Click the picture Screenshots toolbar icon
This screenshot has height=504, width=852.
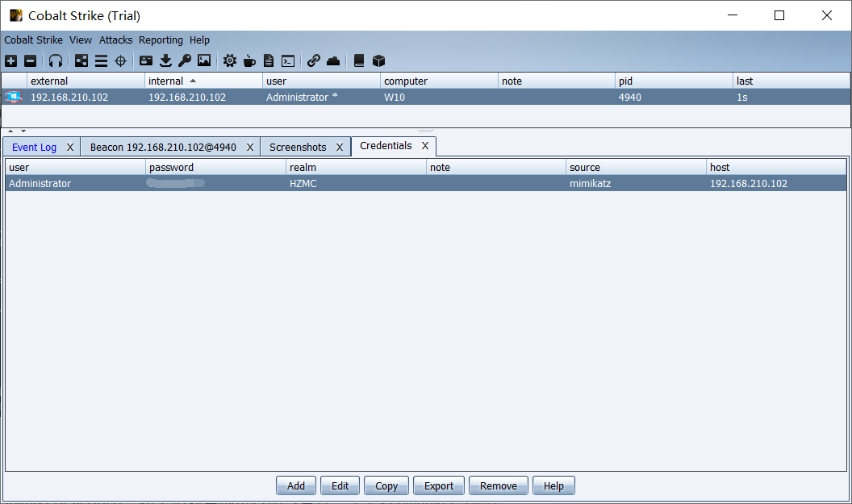click(204, 60)
